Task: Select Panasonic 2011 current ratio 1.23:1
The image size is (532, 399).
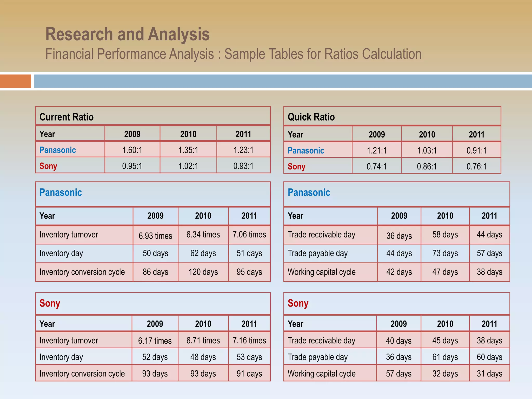Action: click(x=243, y=150)
